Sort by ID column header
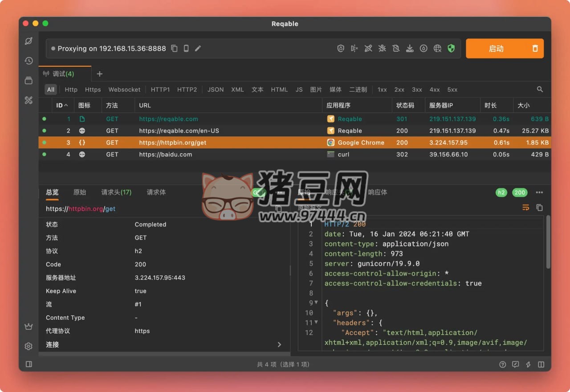 62,105
